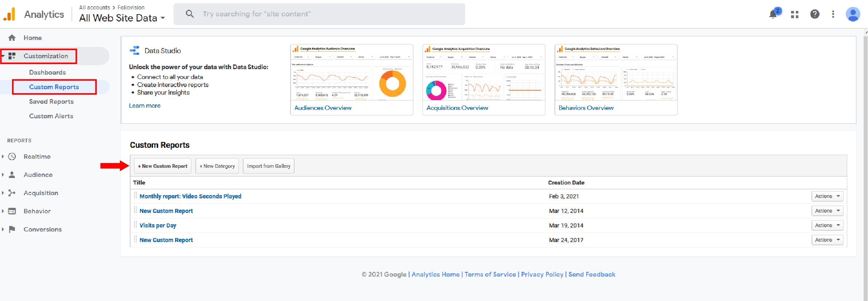Go to Home in the sidebar
868x301 pixels.
(32, 38)
